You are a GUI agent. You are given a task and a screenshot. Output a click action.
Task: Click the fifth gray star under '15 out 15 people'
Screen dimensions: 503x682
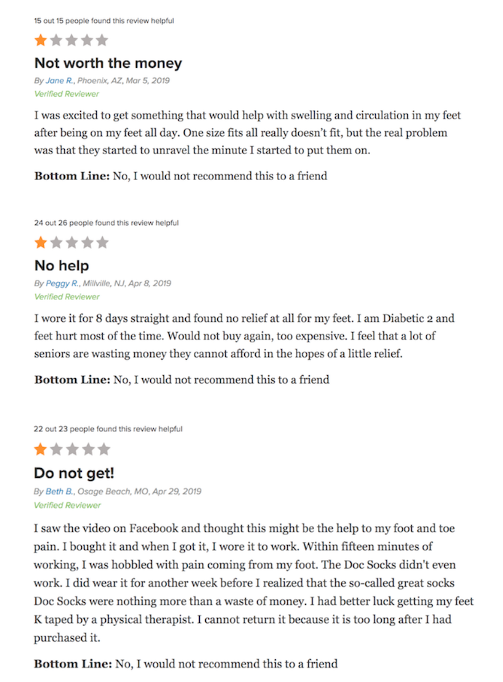[102, 40]
